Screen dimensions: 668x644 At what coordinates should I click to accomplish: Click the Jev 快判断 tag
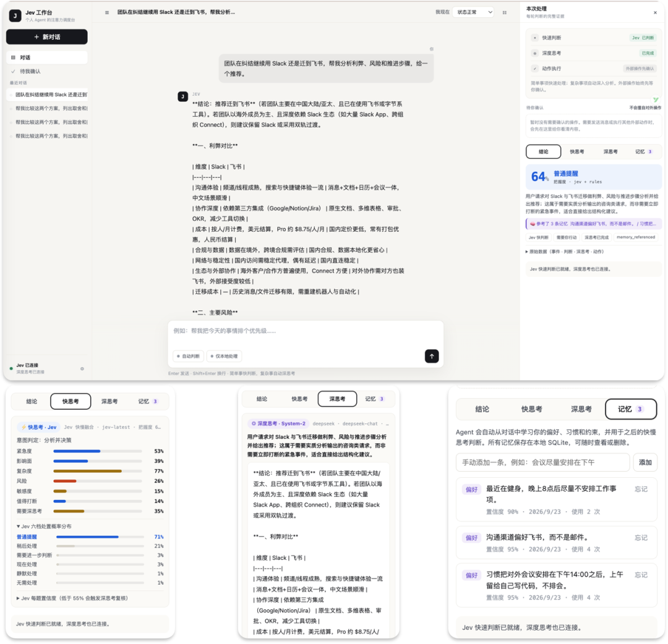(x=539, y=237)
